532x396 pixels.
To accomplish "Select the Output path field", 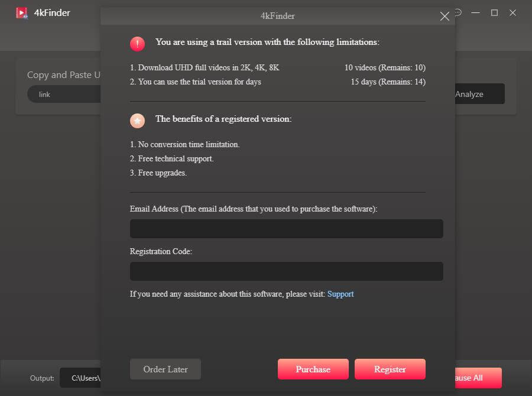I will pyautogui.click(x=80, y=378).
